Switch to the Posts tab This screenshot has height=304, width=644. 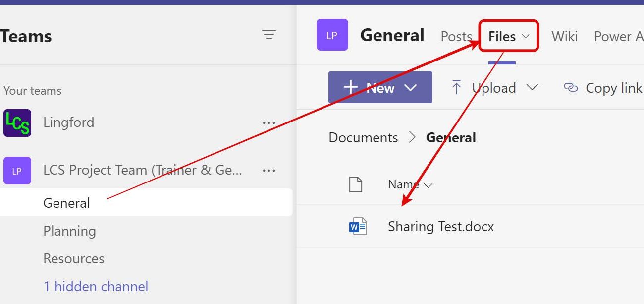click(456, 36)
